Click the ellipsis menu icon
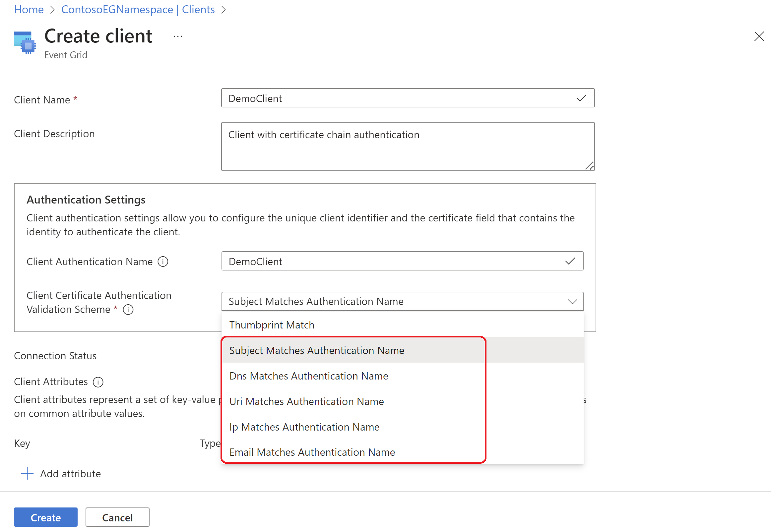Screen dimensions: 771x532 (x=164, y=37)
